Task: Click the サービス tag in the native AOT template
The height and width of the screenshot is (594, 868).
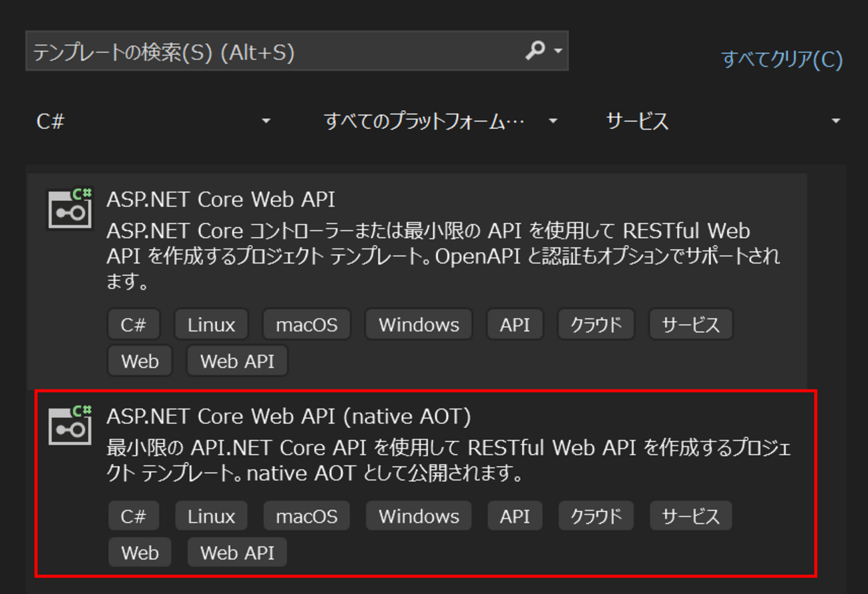Action: [x=691, y=517]
